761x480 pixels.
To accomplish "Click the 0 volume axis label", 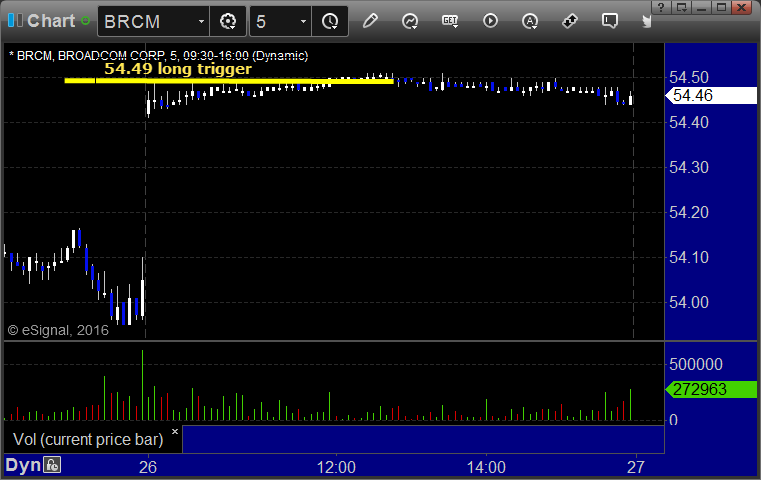I will click(673, 419).
